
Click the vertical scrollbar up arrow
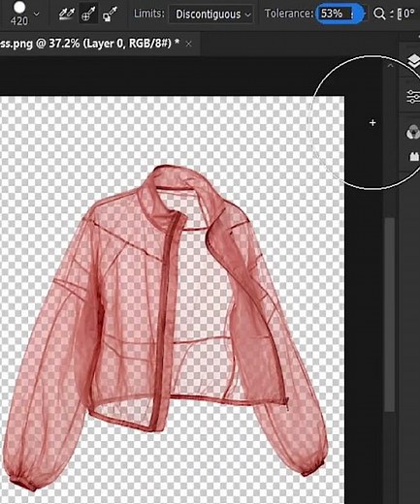[x=390, y=66]
